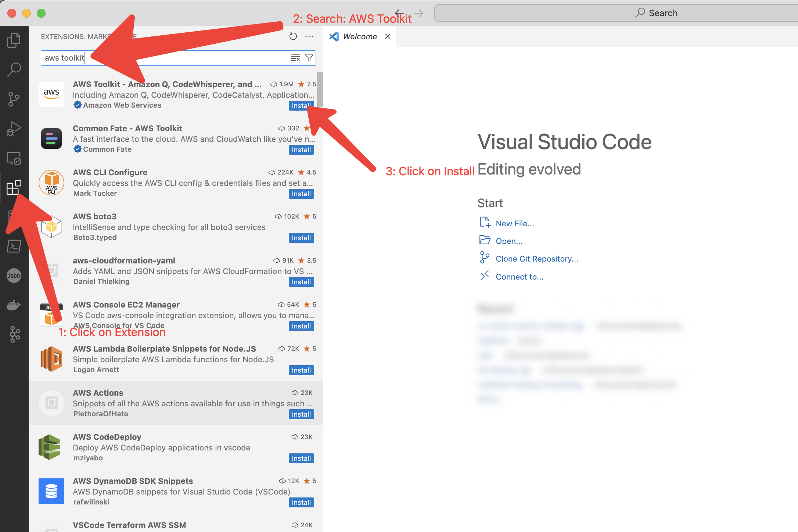The height and width of the screenshot is (532, 798).
Task: Select Common Fate extension icon
Action: pos(51,139)
